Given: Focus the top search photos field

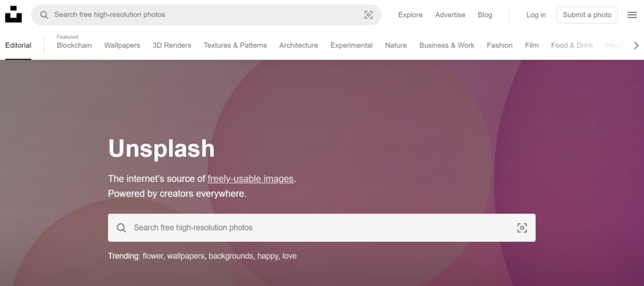Looking at the screenshot, I should [x=206, y=15].
